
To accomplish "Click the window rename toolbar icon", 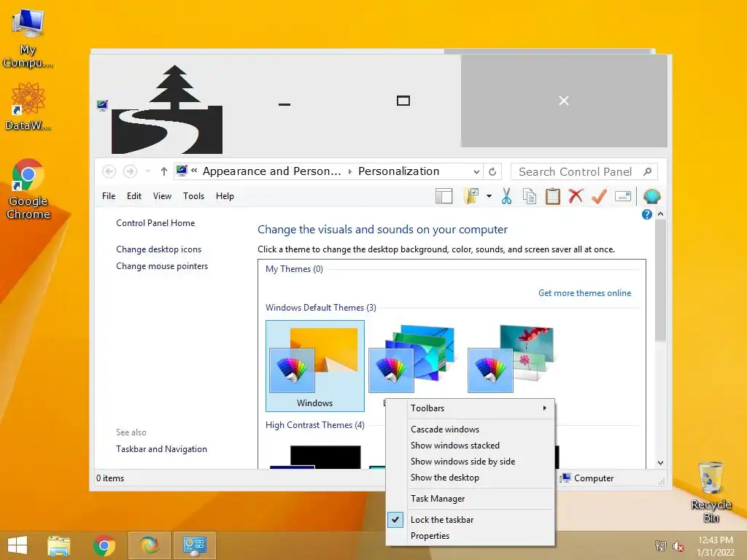I will (x=623, y=195).
